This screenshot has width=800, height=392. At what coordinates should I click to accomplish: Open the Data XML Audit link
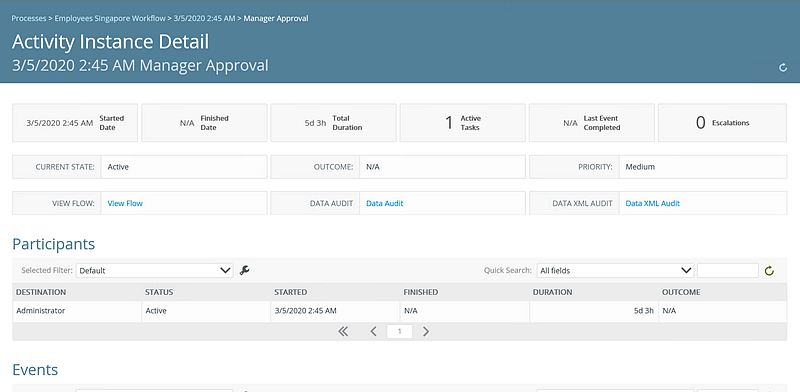click(x=653, y=203)
